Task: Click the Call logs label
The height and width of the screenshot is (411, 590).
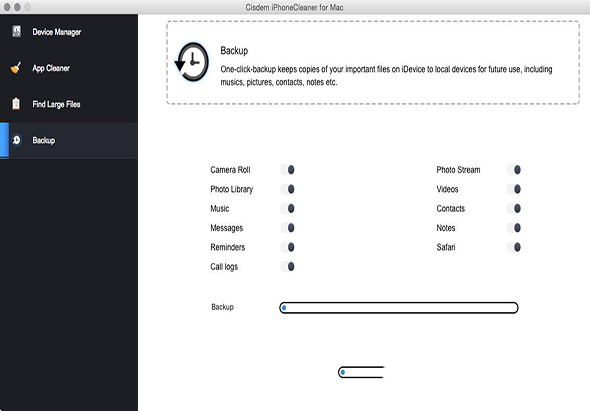Action: 224,266
